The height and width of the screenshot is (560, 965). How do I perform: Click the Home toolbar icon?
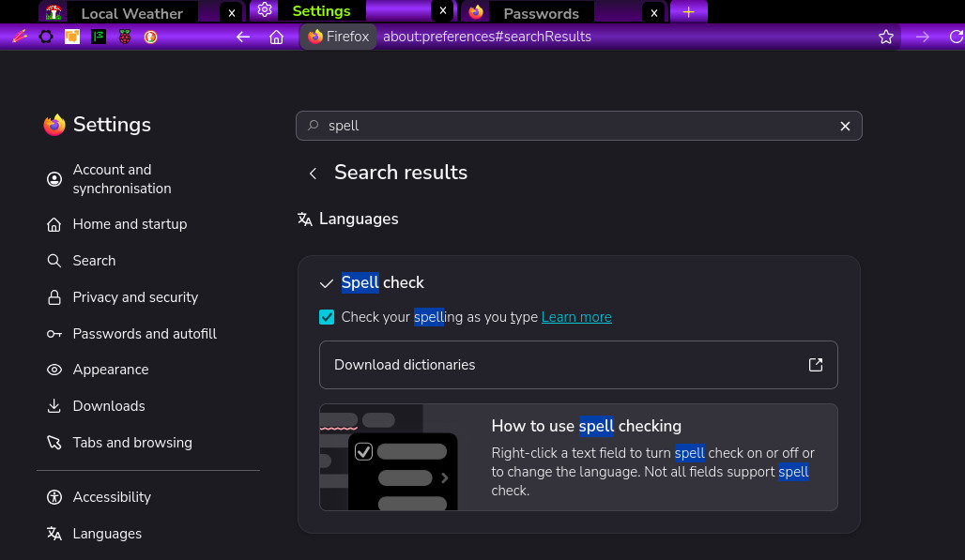pos(276,37)
